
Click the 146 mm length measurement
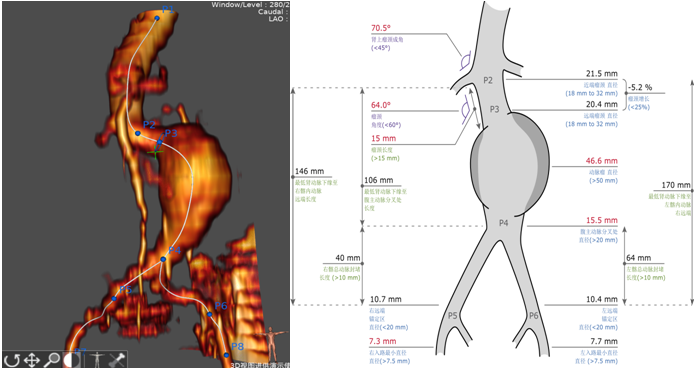click(x=309, y=171)
